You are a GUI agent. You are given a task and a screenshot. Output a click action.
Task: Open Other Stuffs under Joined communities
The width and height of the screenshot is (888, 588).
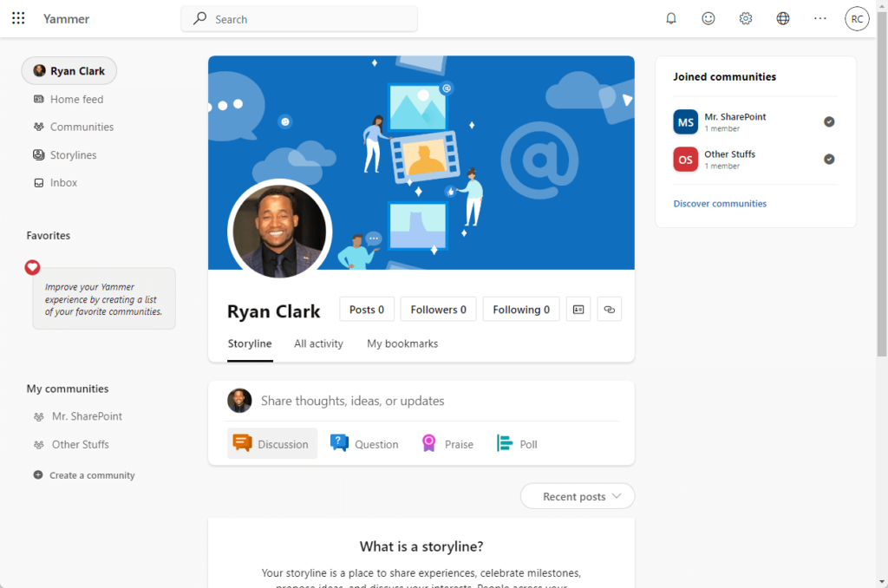(730, 154)
